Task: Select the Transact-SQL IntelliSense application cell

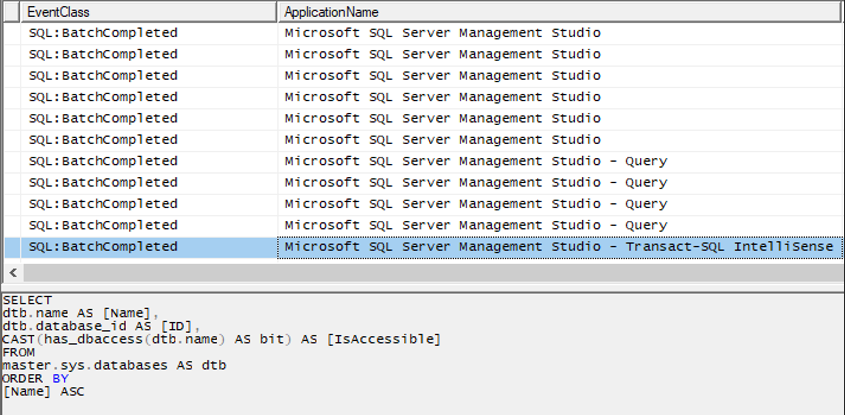Action: pyautogui.click(x=558, y=247)
